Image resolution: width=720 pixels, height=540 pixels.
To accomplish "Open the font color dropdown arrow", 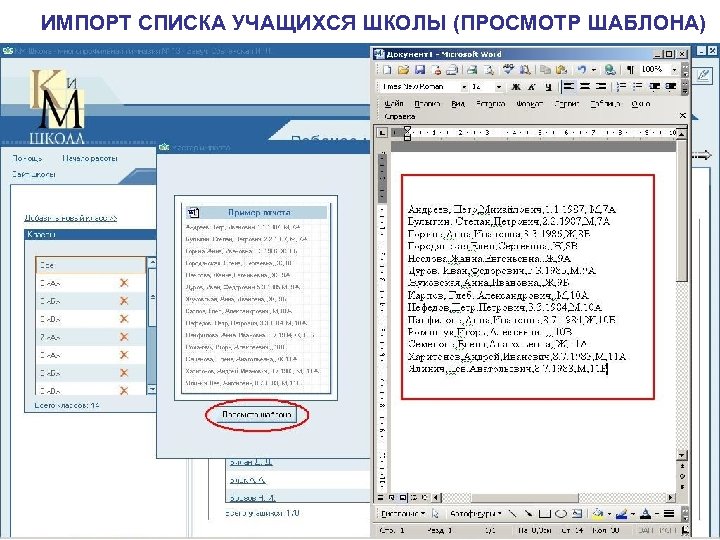I will [x=657, y=514].
